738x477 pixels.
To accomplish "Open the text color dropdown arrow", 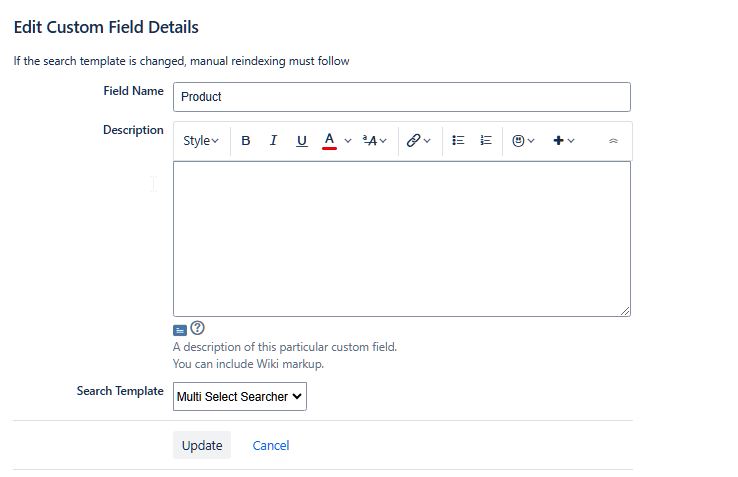I will pyautogui.click(x=348, y=141).
